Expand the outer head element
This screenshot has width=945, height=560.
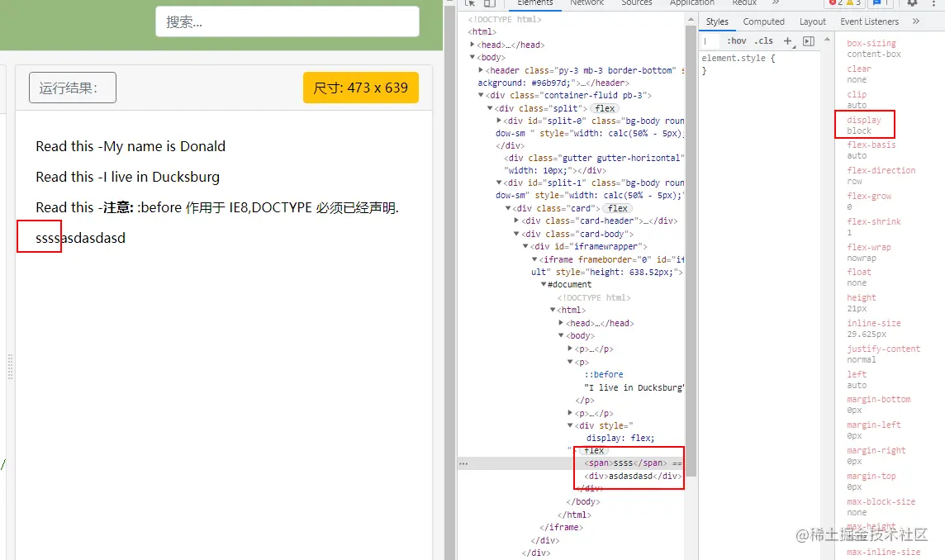point(472,45)
